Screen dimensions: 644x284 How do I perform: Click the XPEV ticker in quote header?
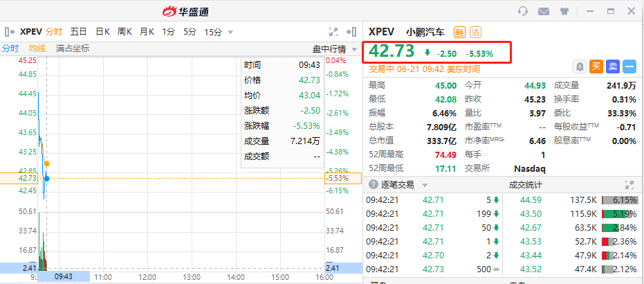tap(382, 32)
